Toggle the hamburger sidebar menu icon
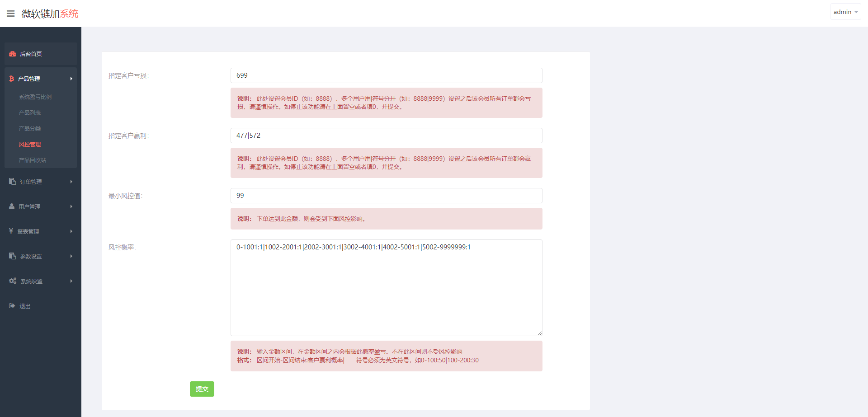The image size is (868, 417). 11,14
